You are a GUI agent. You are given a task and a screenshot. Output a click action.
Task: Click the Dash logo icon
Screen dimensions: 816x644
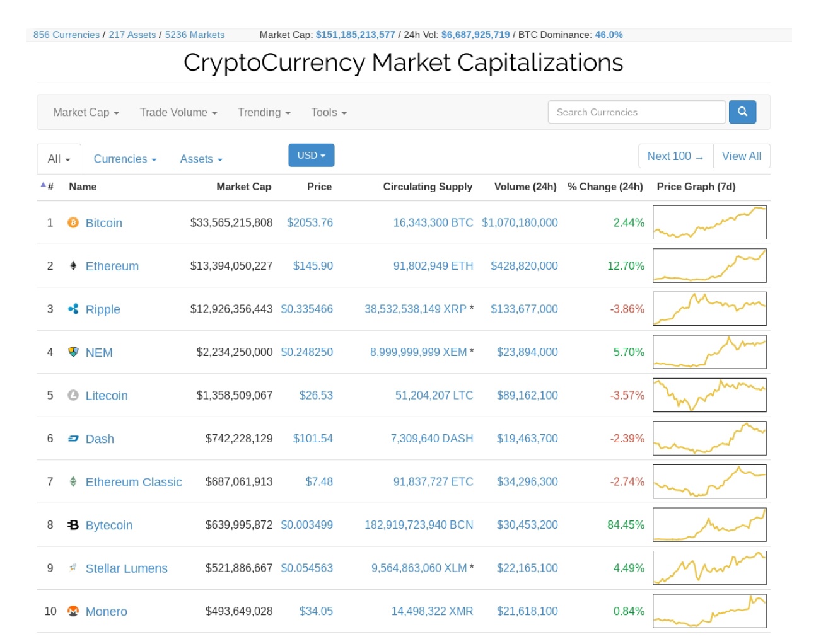tap(73, 439)
